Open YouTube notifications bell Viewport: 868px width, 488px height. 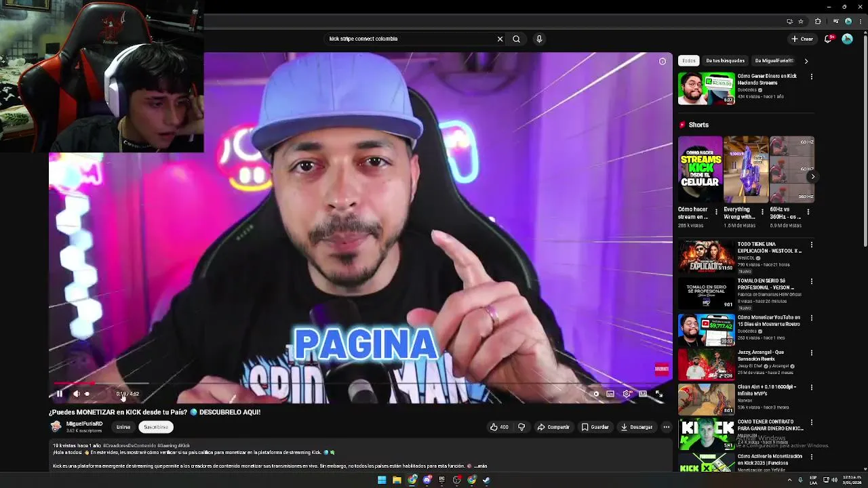tap(828, 39)
